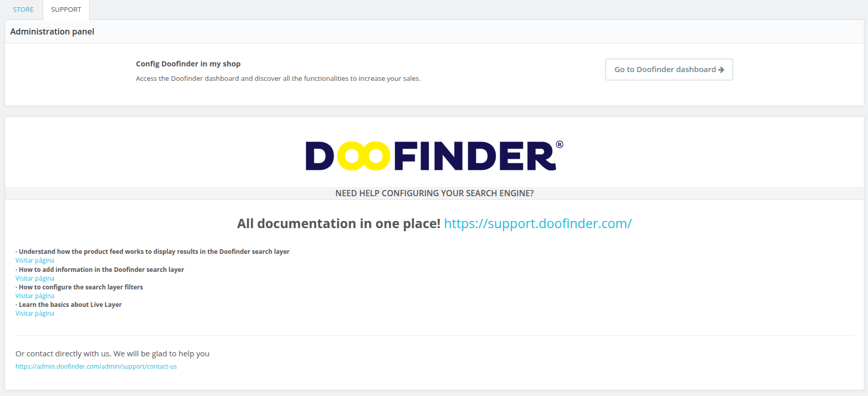This screenshot has width=868, height=396.
Task: Click the Doofinder logo image
Action: pos(435,156)
